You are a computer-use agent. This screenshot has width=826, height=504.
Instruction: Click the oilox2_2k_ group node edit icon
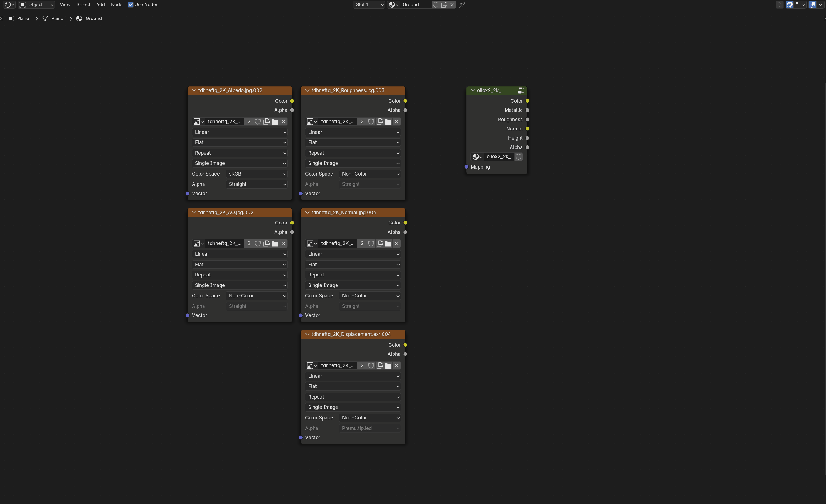pos(521,90)
